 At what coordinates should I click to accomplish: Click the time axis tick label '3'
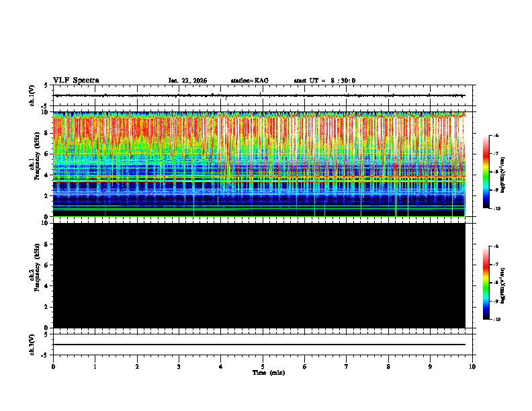click(179, 367)
